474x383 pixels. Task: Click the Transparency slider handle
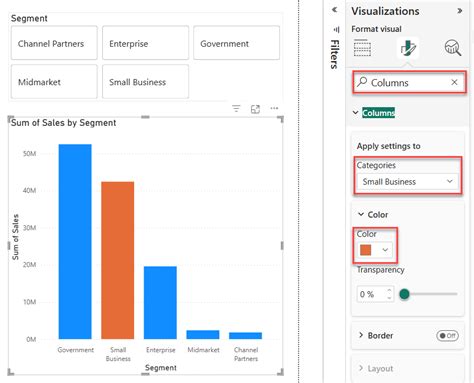click(x=404, y=294)
